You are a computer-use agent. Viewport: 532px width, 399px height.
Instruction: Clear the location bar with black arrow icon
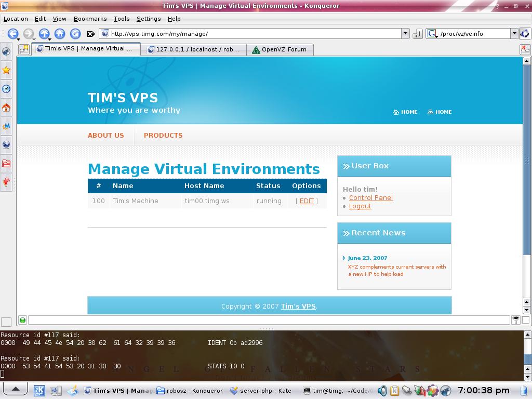(x=90, y=34)
